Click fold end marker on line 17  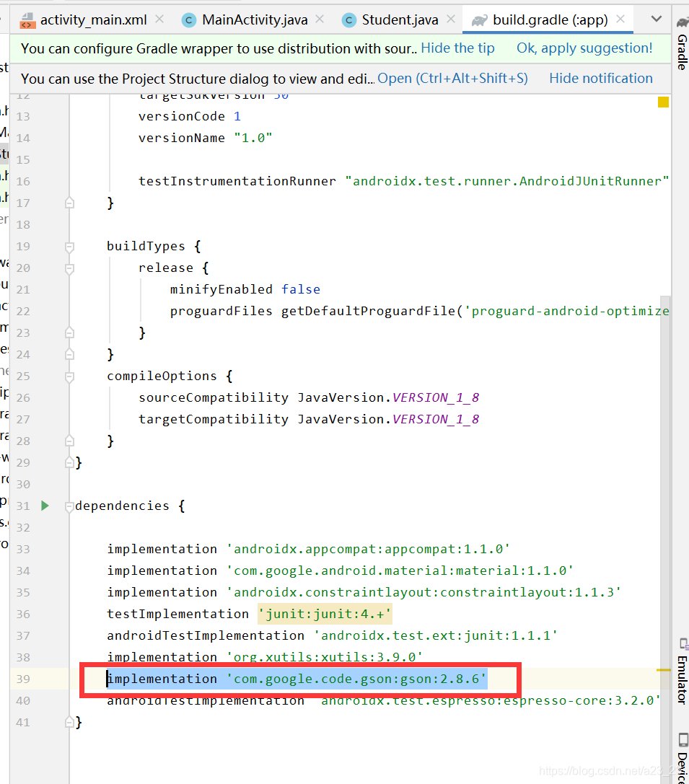pos(69,203)
